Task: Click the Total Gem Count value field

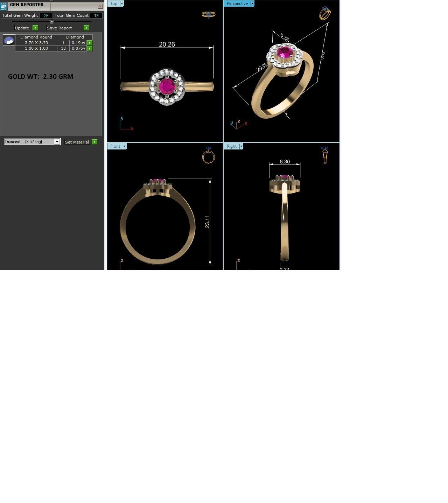Action: point(96,15)
